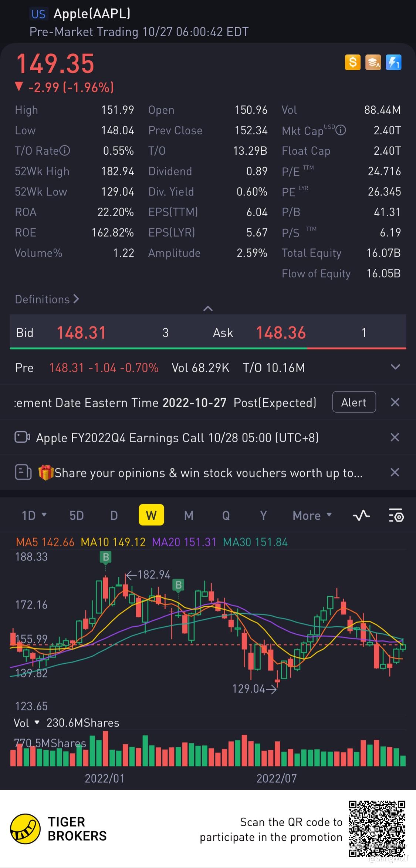
Task: Tap the orange dollar sign badge icon
Action: click(352, 62)
